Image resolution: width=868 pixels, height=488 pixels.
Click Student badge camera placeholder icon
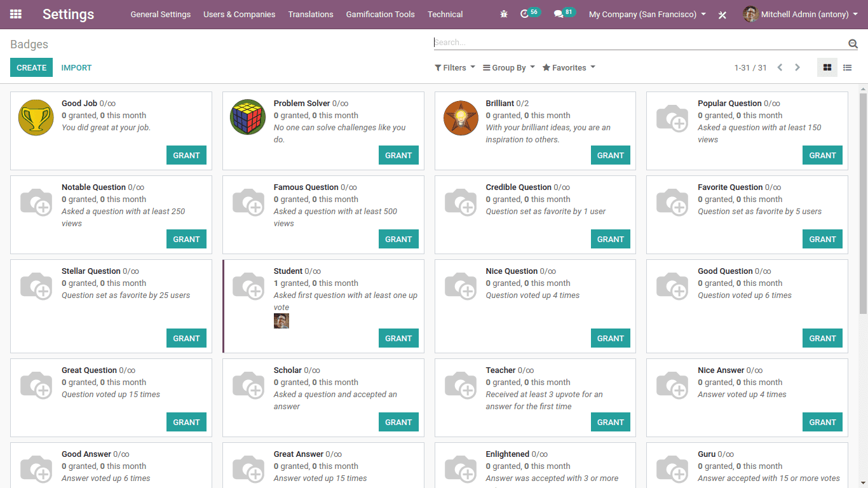(248, 285)
